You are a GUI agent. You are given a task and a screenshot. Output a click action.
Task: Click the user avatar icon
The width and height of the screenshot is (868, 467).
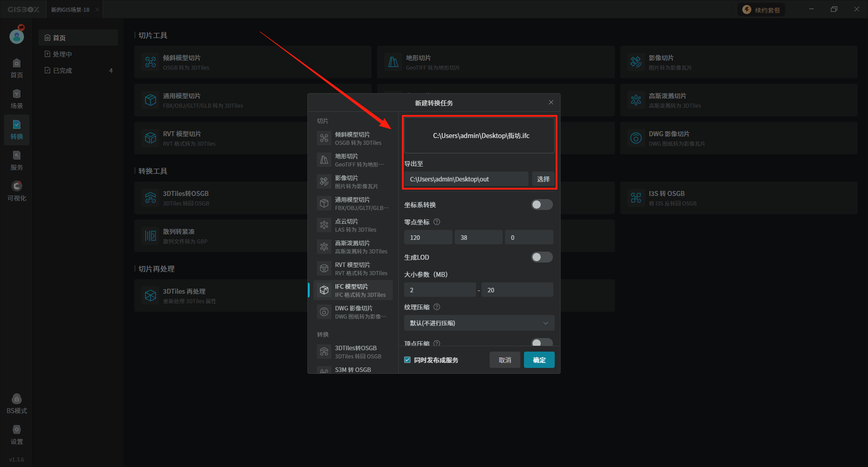[x=17, y=36]
